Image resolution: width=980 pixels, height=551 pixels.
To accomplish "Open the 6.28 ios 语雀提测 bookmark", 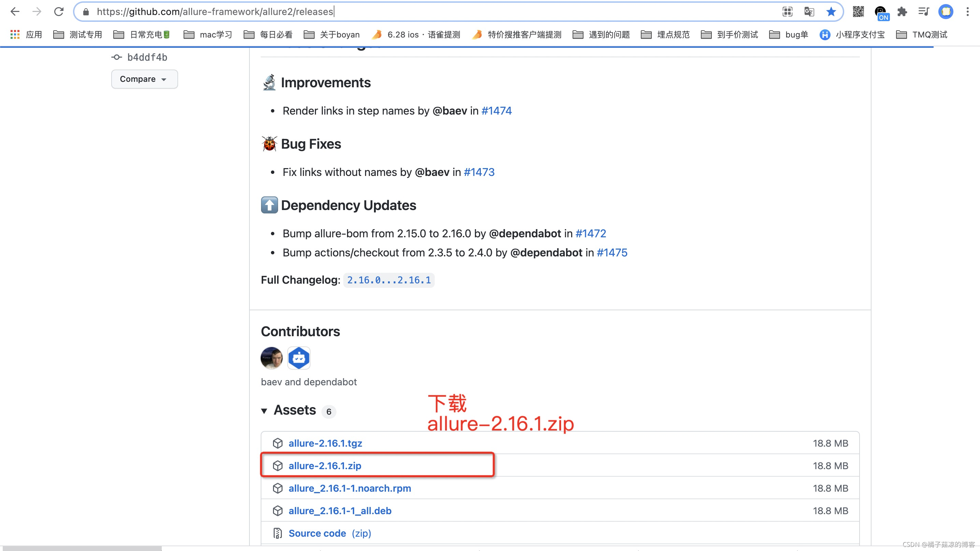I will pyautogui.click(x=416, y=34).
